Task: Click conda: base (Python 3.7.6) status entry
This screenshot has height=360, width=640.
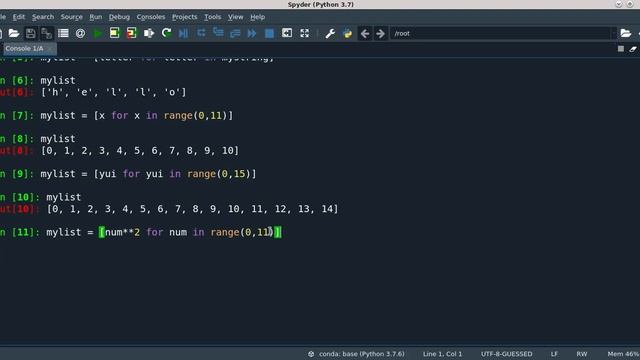Action: pos(356,354)
